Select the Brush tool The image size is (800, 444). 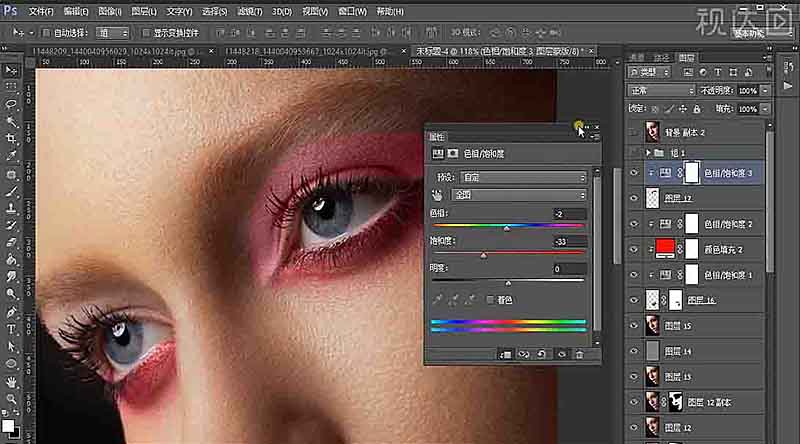(11, 191)
